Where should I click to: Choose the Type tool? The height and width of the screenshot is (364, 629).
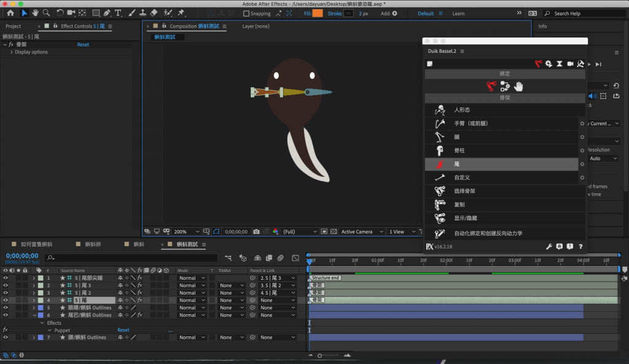118,13
